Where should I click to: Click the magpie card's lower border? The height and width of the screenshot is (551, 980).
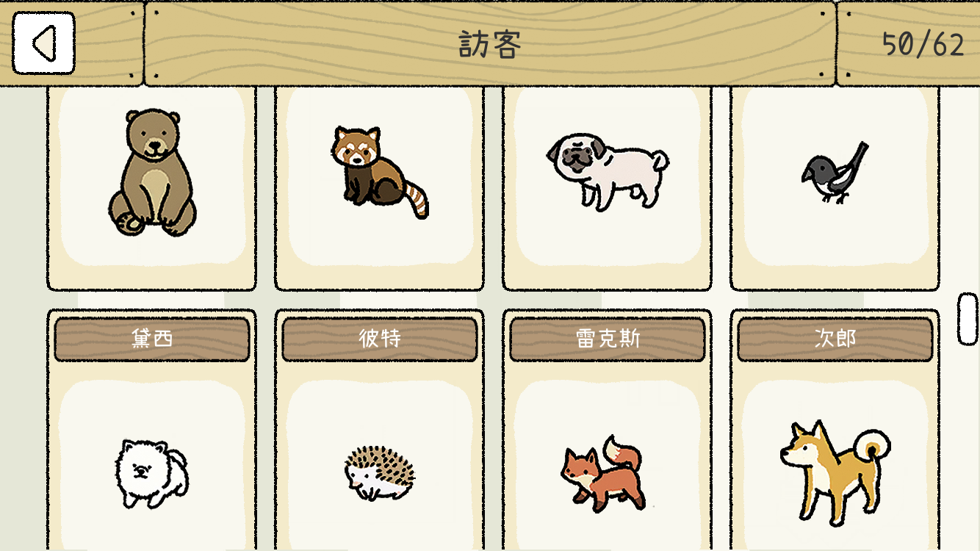835,278
